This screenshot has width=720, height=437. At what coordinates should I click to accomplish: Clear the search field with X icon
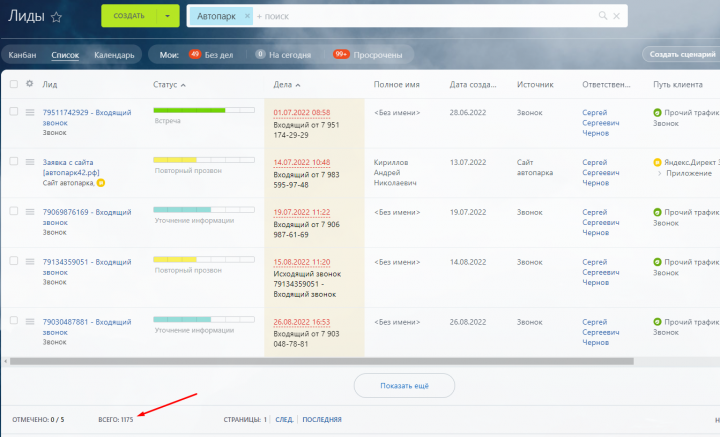point(617,16)
